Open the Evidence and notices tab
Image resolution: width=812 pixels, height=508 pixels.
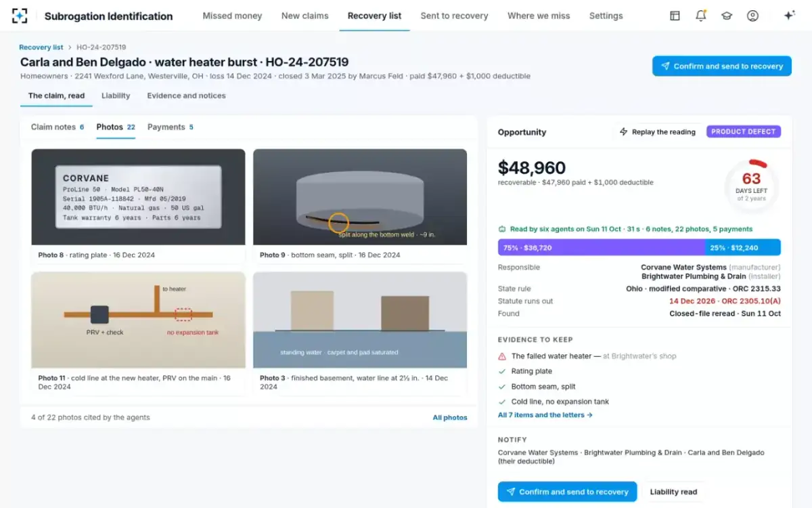click(186, 96)
